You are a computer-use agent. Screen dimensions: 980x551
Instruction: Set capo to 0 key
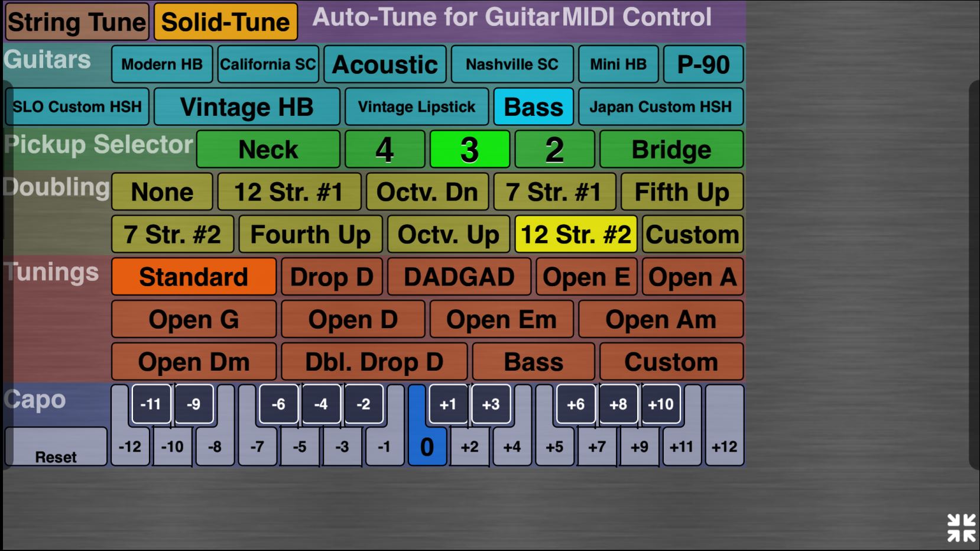click(427, 447)
